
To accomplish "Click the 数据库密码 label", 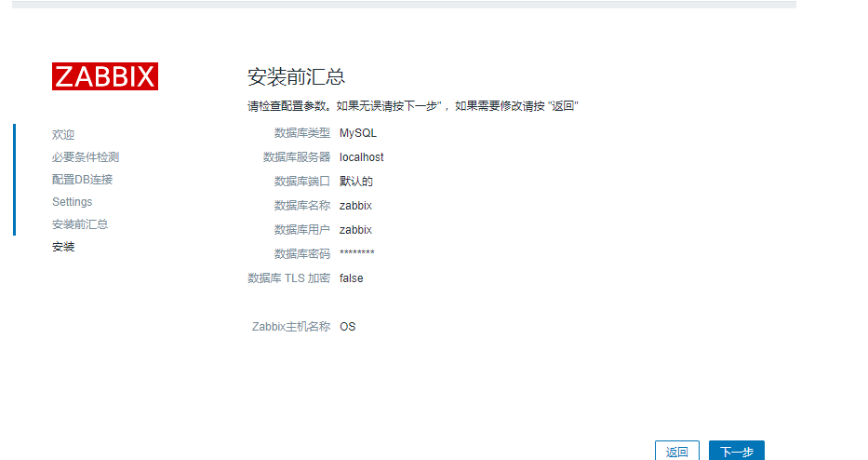I will (302, 254).
